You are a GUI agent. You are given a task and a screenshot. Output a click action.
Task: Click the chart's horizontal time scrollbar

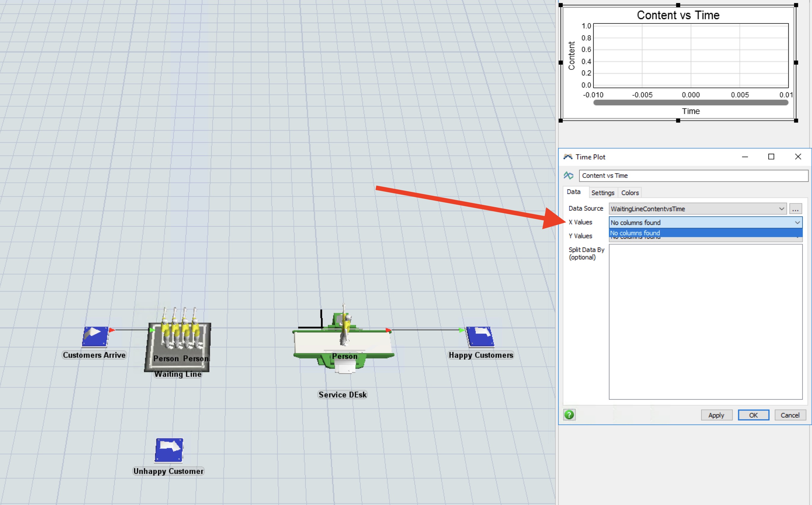click(690, 103)
